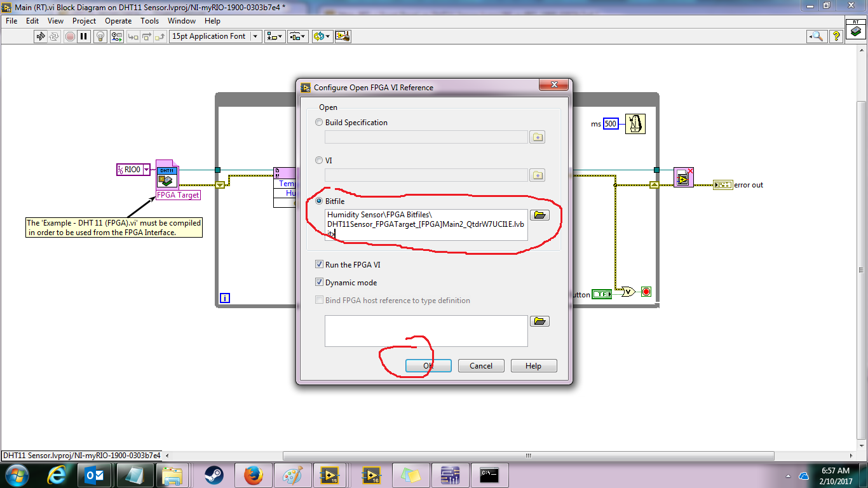The height and width of the screenshot is (488, 868).
Task: Click the Abort Execution stop button
Action: pos(70,36)
